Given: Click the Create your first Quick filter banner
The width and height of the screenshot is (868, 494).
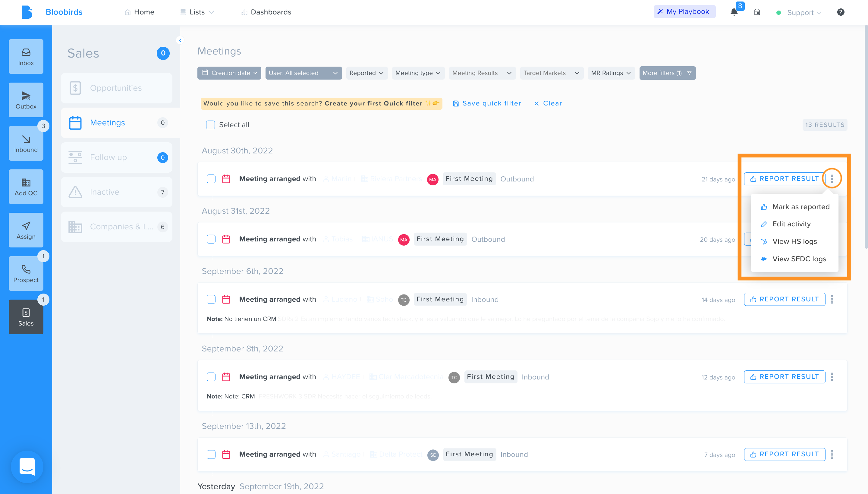Looking at the screenshot, I should tap(321, 103).
